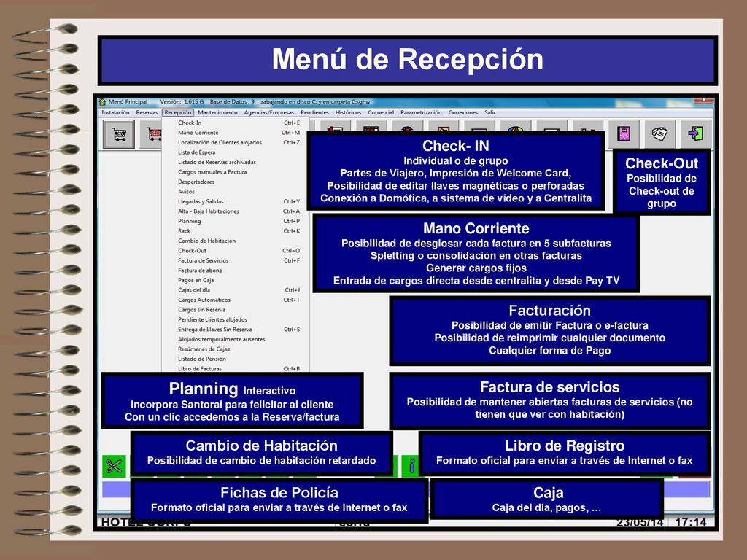This screenshot has width=747, height=560.
Task: Open the Mantenimiento menu
Action: point(217,113)
